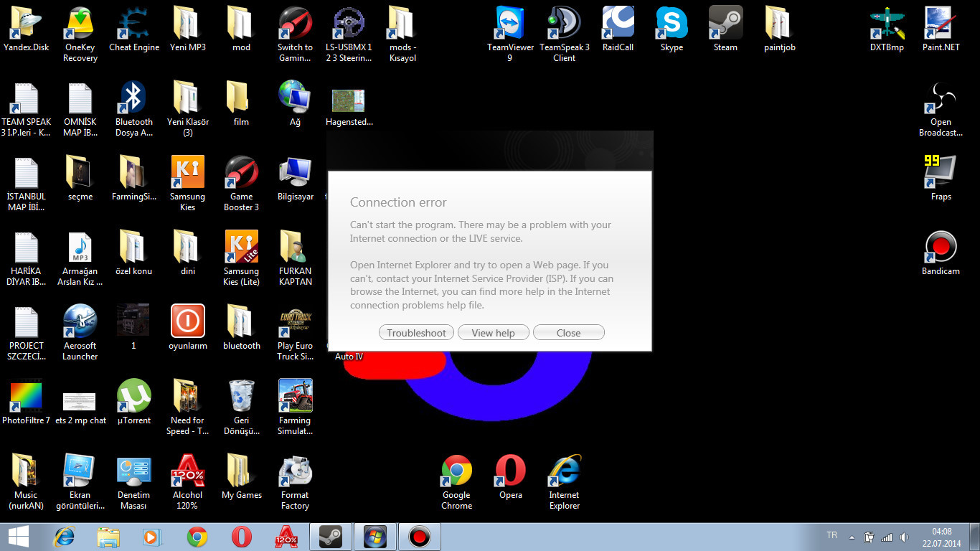Screen dimensions: 980x551
Task: Open Geri Dönüşüm recycle bin
Action: pyautogui.click(x=241, y=408)
